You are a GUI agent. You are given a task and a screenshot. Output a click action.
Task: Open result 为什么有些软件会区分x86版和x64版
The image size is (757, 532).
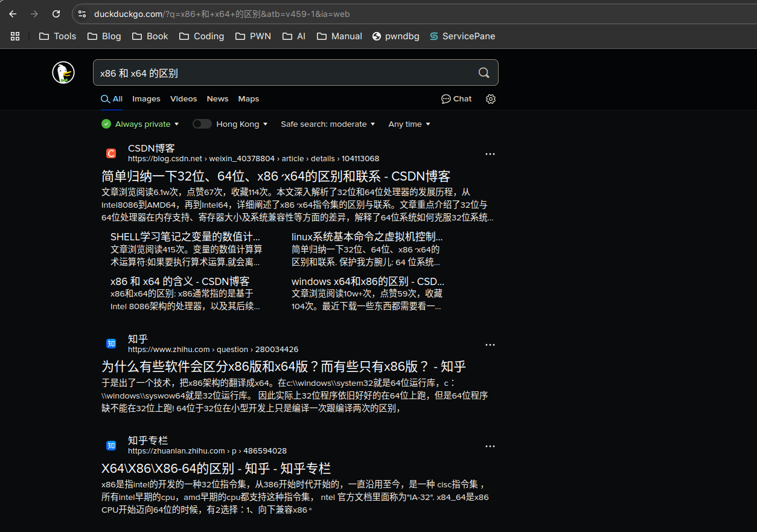[x=284, y=367]
